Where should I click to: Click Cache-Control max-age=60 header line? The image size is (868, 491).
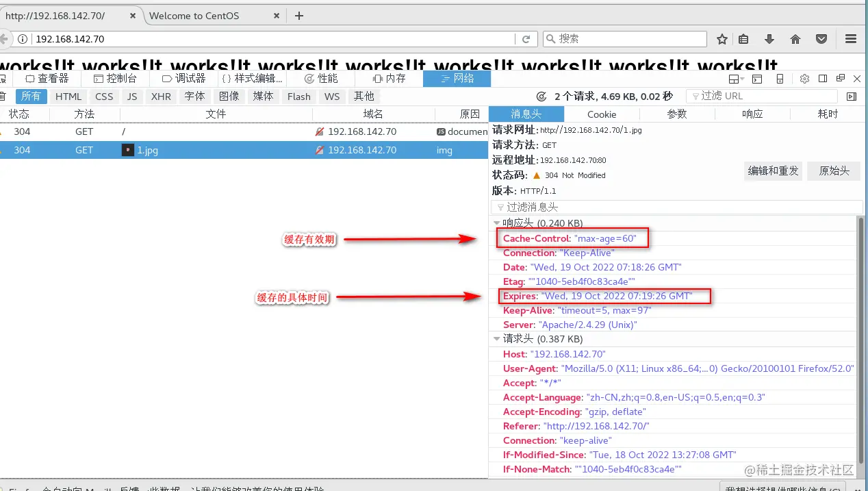point(570,238)
